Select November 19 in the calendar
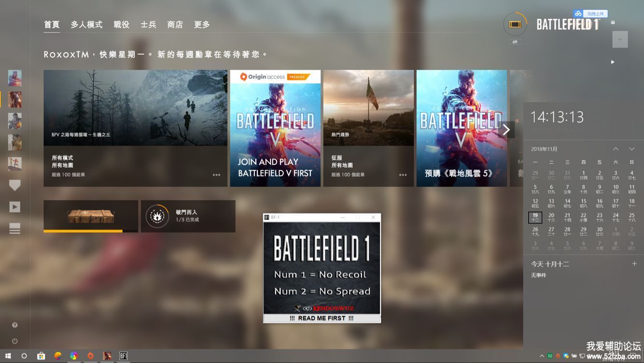Image resolution: width=644 pixels, height=363 pixels. click(535, 218)
